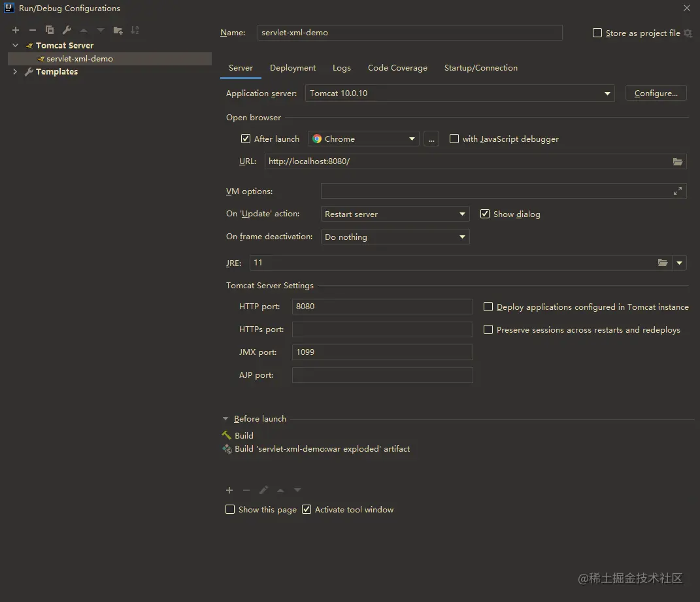The image size is (700, 602).
Task: Enable Store as project file
Action: [x=597, y=33]
